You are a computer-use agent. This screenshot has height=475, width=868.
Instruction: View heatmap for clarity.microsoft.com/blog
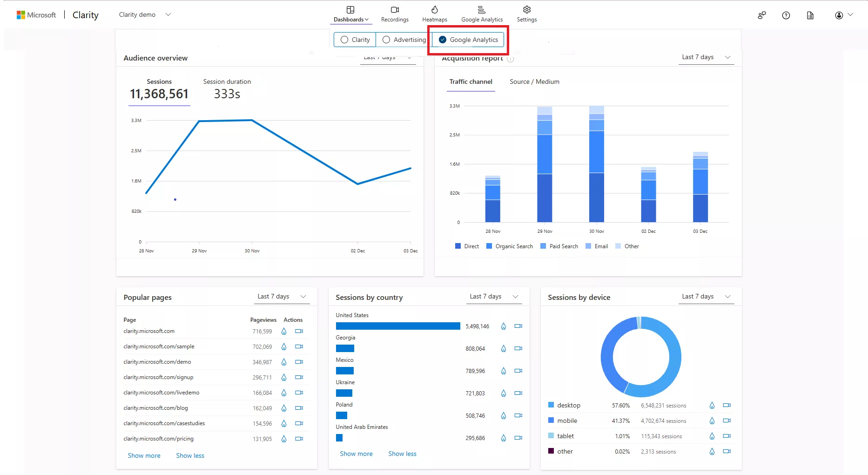(284, 408)
